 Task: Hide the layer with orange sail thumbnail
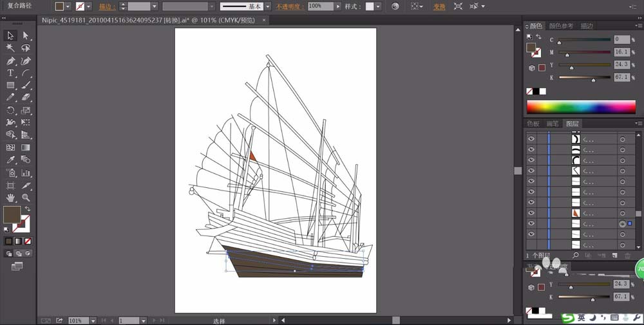531,212
